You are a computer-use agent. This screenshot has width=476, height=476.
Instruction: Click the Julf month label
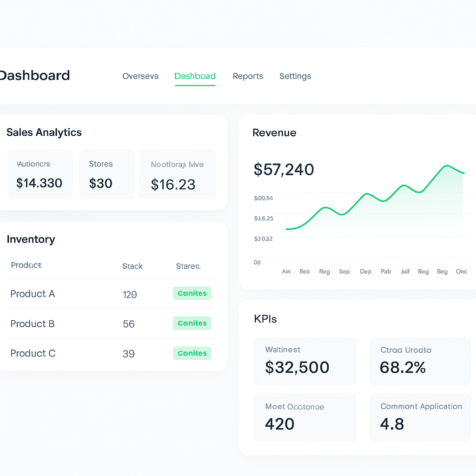point(405,271)
